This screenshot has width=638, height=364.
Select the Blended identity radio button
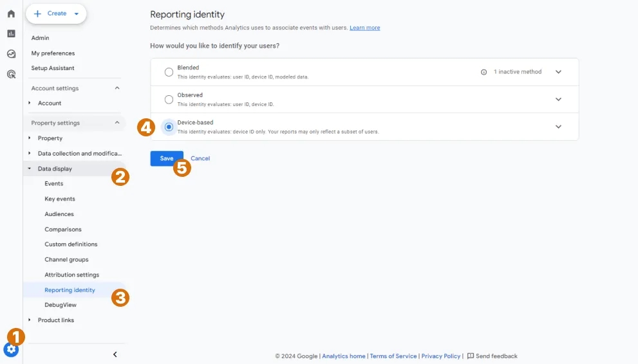(x=169, y=72)
